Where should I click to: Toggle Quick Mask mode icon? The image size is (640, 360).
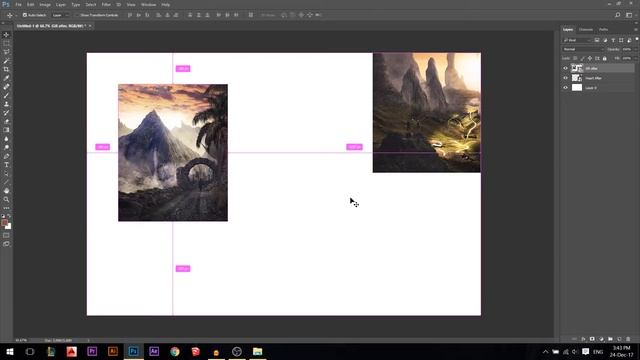click(x=6, y=236)
